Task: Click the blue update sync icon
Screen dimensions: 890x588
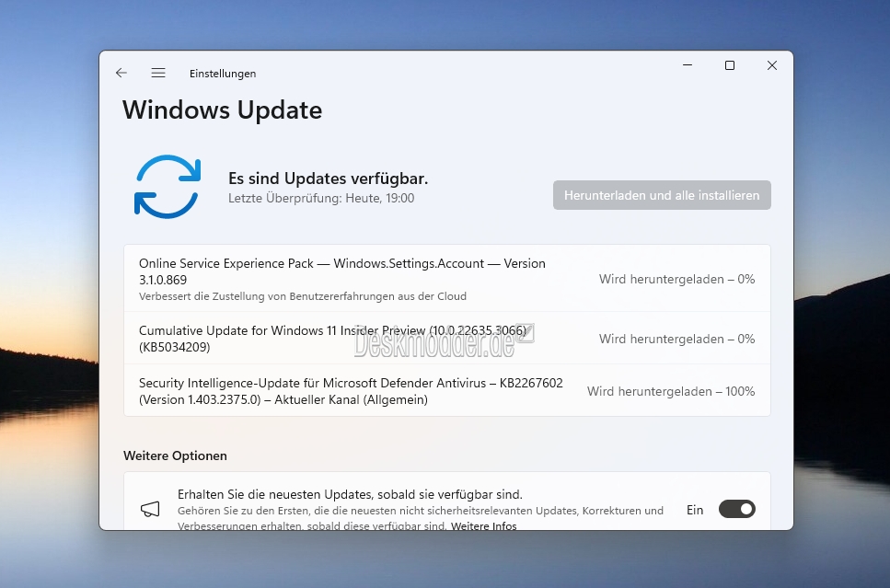Action: (x=168, y=187)
